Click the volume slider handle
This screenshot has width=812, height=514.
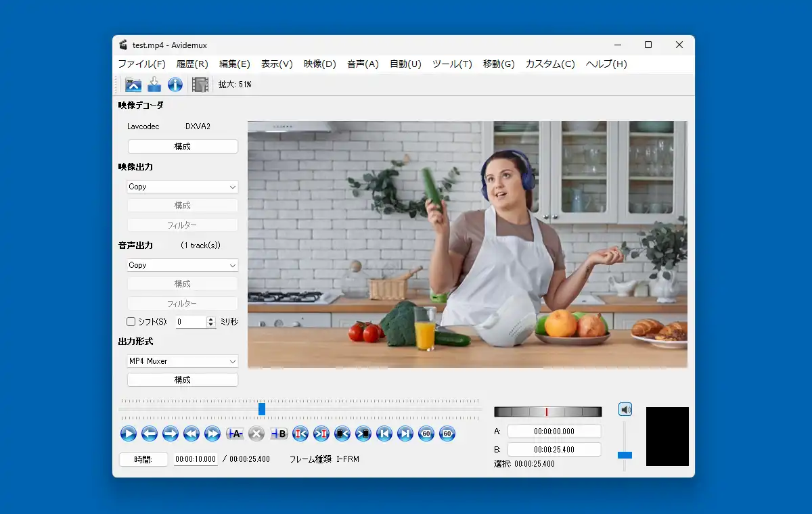point(625,455)
